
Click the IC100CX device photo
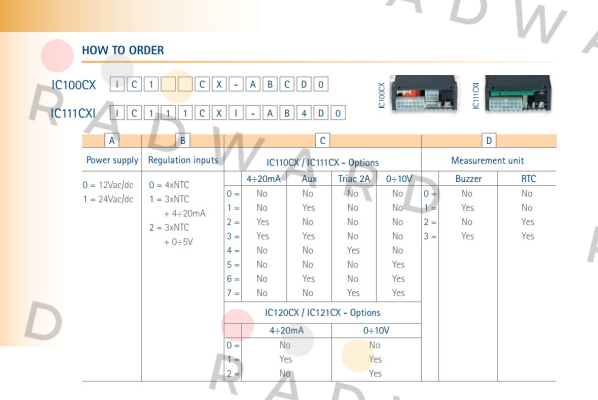424,94
